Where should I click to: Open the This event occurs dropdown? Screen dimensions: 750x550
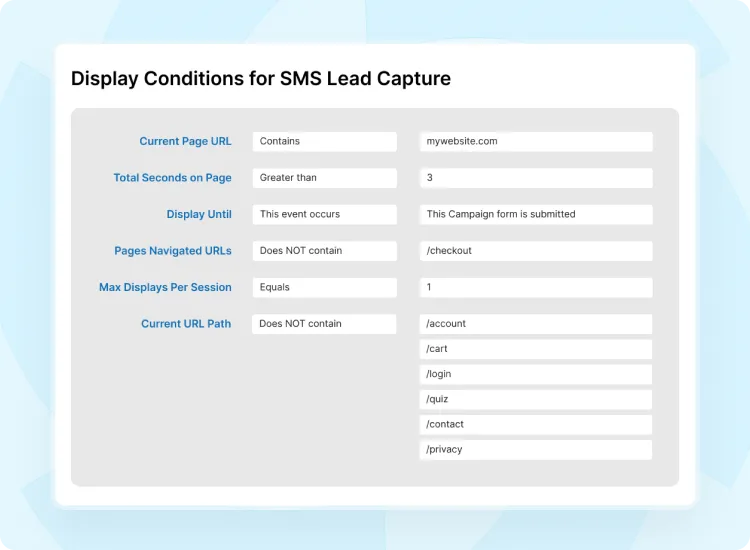point(325,214)
